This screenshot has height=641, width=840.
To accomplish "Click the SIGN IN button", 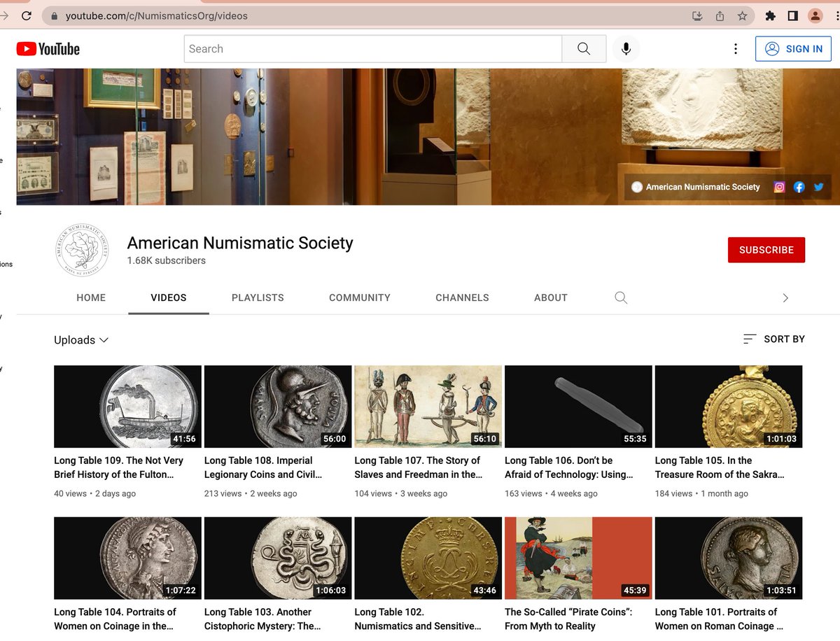I will tap(793, 49).
